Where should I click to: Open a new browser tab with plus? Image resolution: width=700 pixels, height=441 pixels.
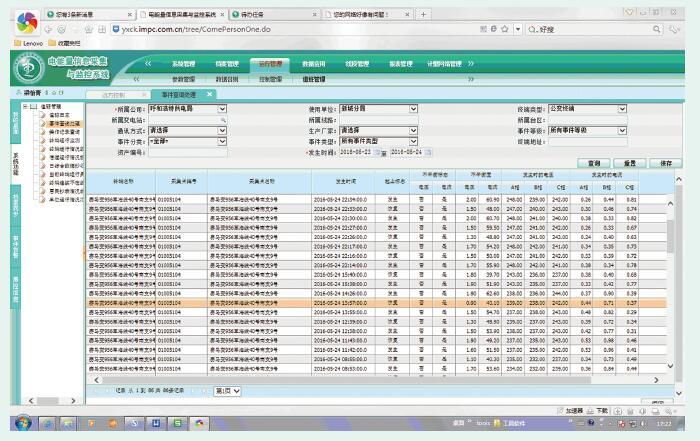pos(426,15)
